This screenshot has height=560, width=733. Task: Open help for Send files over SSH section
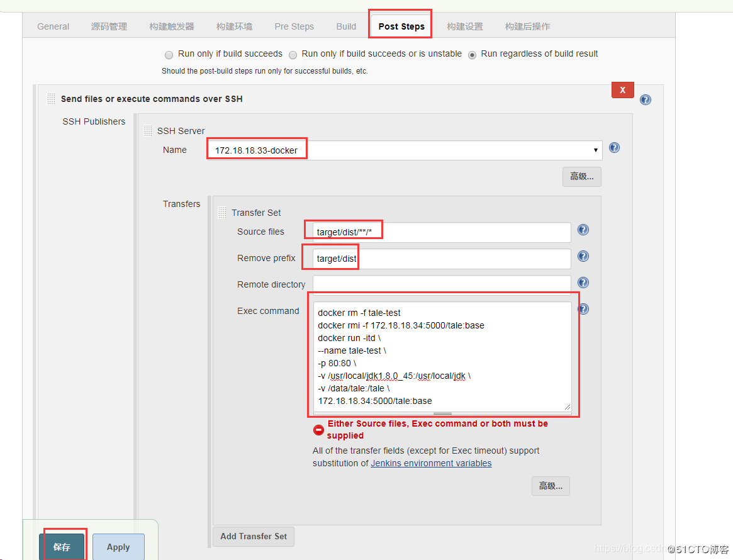646,99
